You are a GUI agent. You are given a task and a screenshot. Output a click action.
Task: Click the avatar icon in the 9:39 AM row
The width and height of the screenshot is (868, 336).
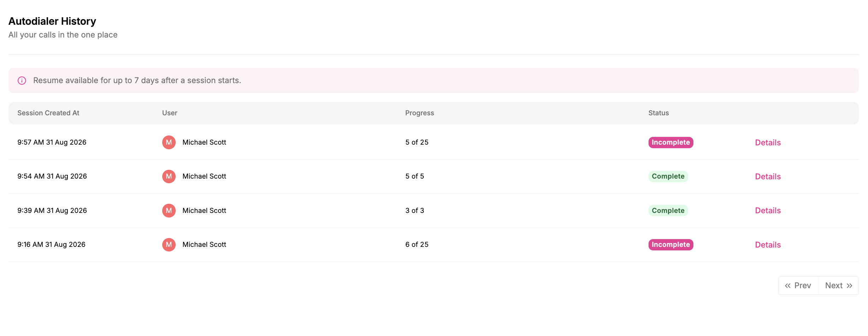coord(169,211)
